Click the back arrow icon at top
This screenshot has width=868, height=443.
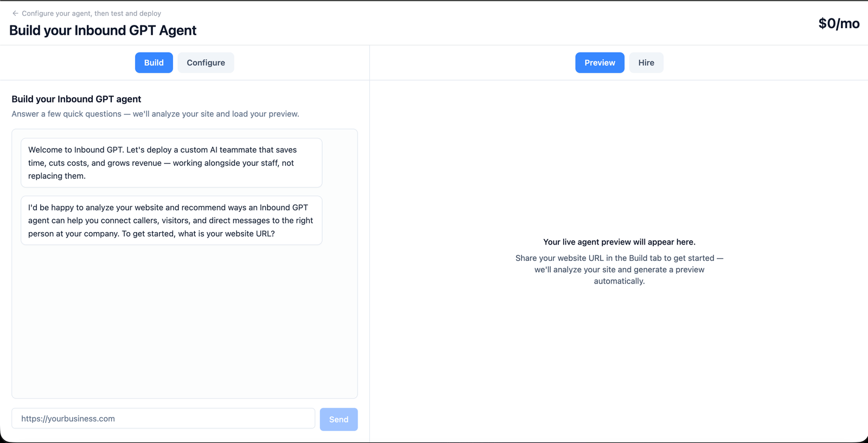tap(15, 13)
